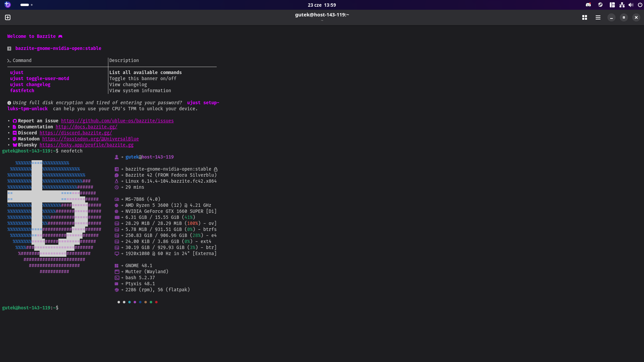Click the clock showing 23 cze 13:59

tap(322, 5)
